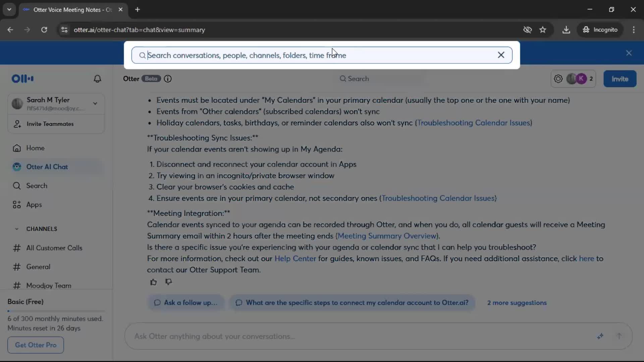This screenshot has height=362, width=644.
Task: Bookmark this page with the star icon
Action: tap(543, 29)
